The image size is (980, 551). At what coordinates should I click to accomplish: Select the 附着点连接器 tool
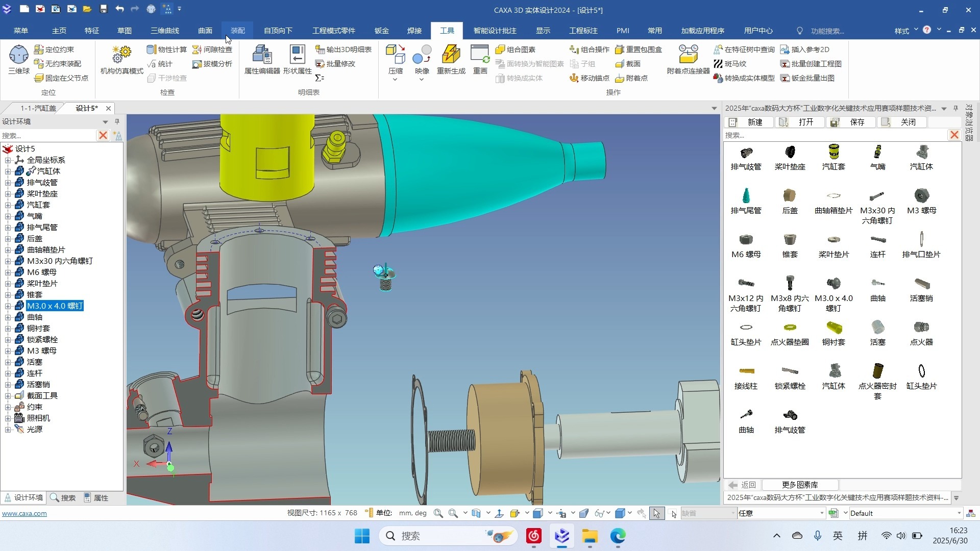pyautogui.click(x=688, y=60)
